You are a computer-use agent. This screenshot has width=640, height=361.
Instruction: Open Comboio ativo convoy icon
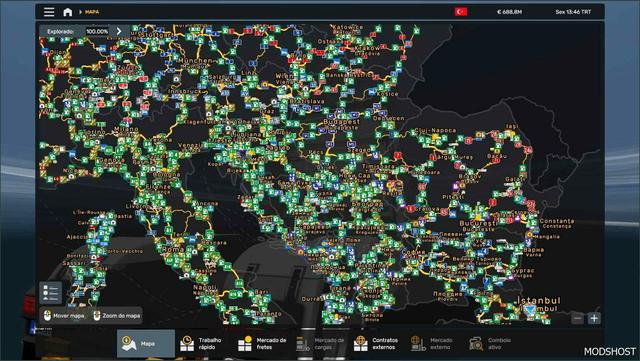(x=476, y=343)
